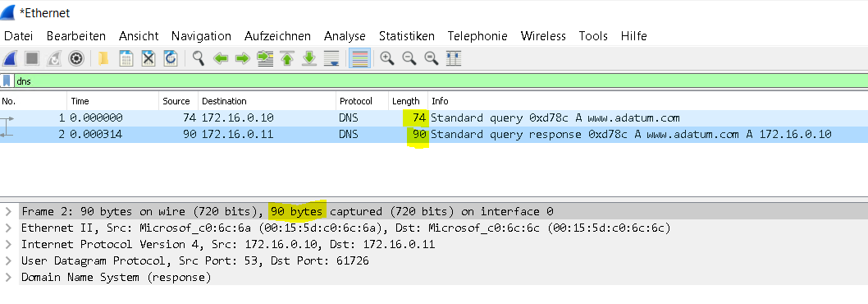Screen dimensions: 868x304
Task: Select packet 1, the standard DNS query
Action: (x=434, y=117)
